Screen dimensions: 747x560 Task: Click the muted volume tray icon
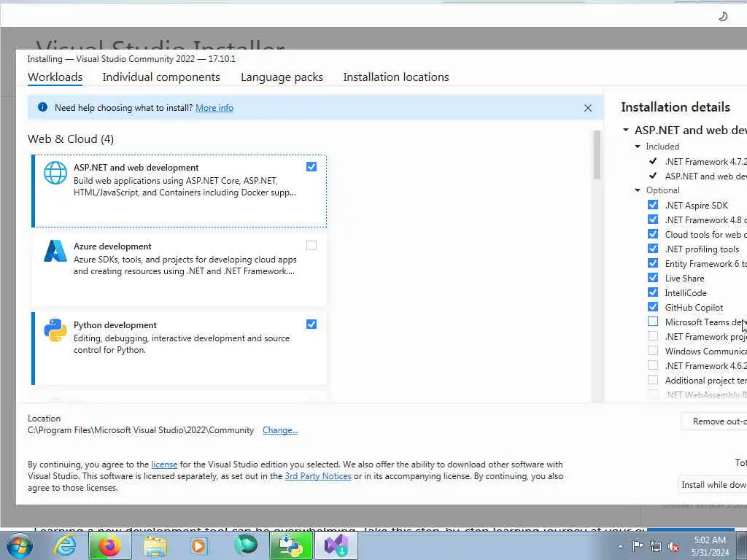click(x=673, y=547)
